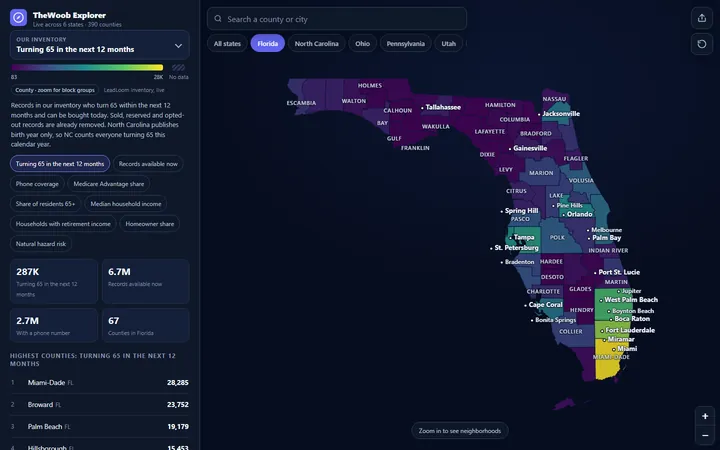Image resolution: width=720 pixels, height=450 pixels.
Task: Click the Miramar city label
Action: tap(621, 339)
